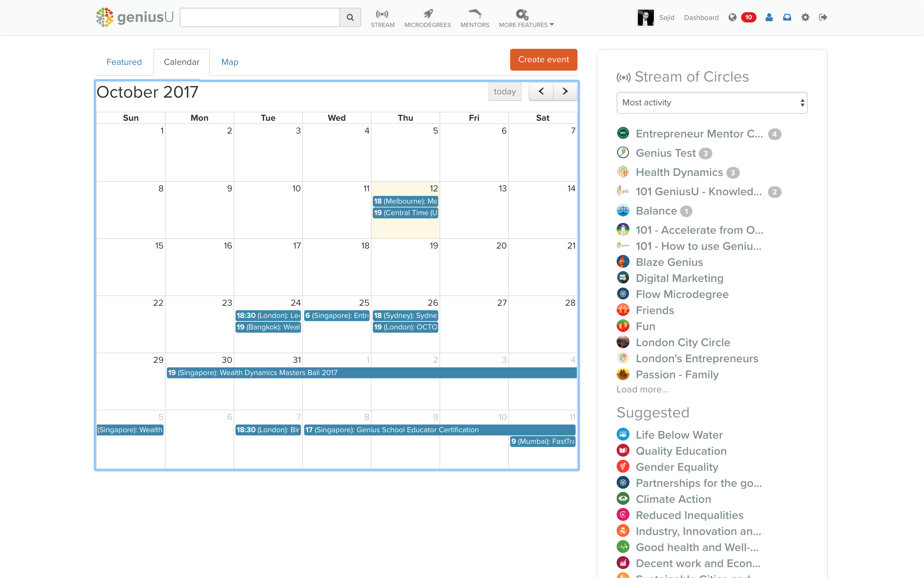Go to next month arrow

(565, 92)
